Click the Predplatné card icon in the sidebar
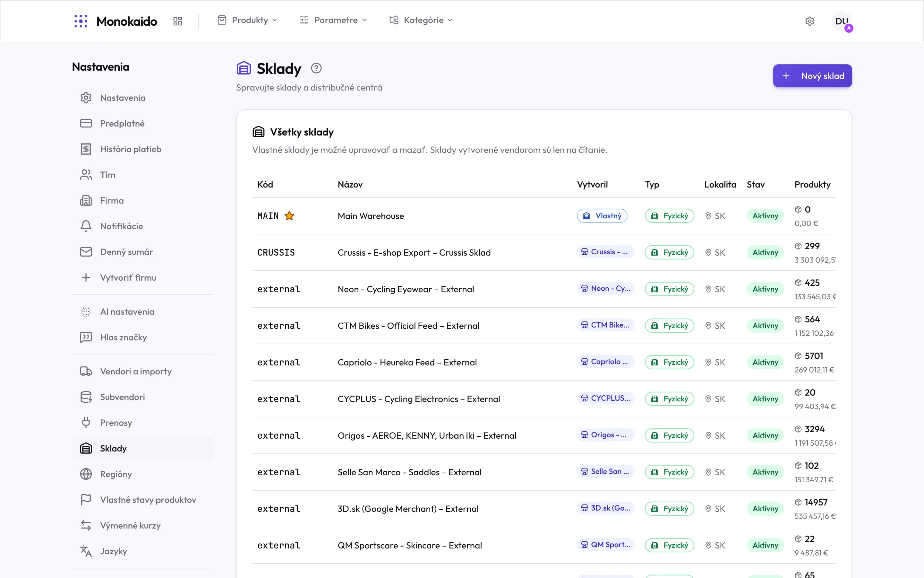Viewport: 924px width, 578px height. (x=86, y=124)
